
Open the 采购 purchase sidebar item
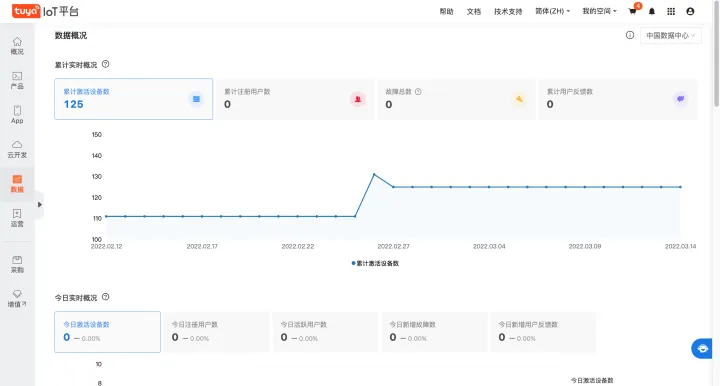pos(17,264)
